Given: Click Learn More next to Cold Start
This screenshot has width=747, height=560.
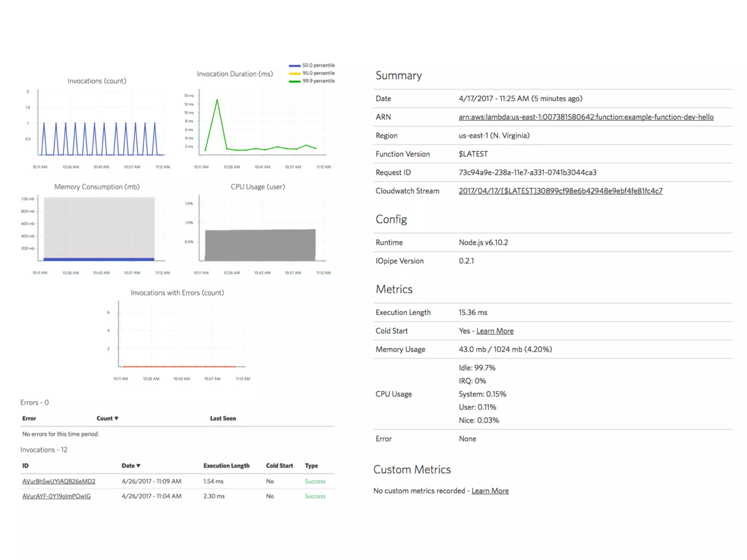Looking at the screenshot, I should [x=495, y=331].
